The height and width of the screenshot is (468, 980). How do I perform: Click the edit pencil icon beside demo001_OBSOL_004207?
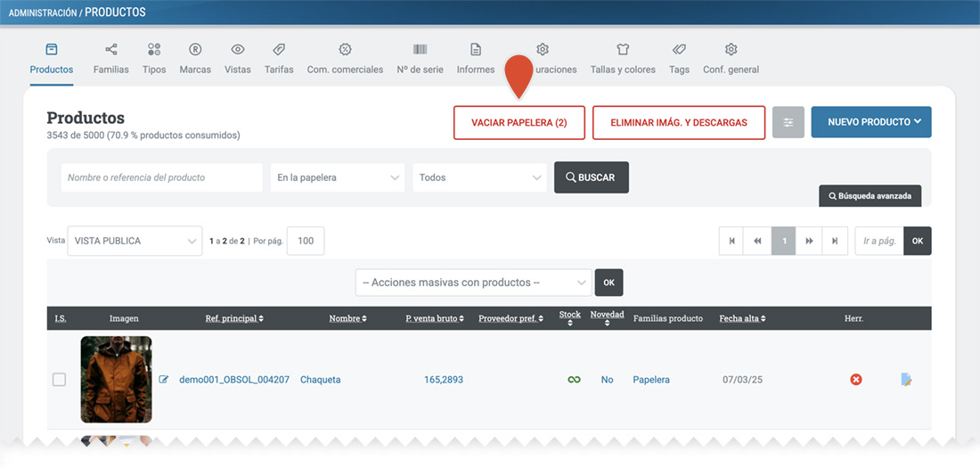click(x=164, y=379)
